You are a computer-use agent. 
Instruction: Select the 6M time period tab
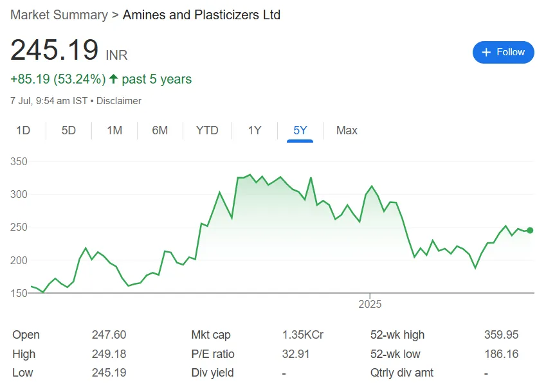pyautogui.click(x=160, y=130)
